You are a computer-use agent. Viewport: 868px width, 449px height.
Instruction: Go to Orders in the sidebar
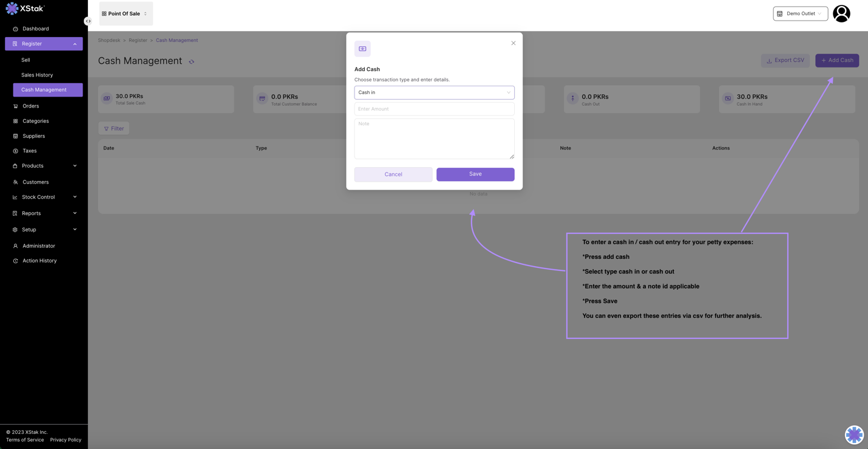pyautogui.click(x=30, y=106)
